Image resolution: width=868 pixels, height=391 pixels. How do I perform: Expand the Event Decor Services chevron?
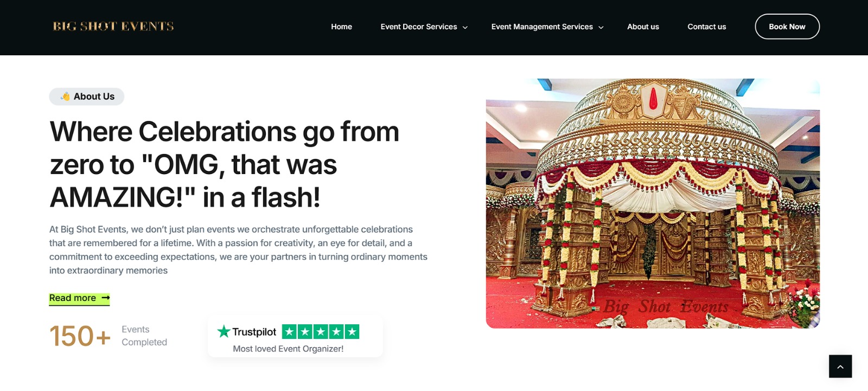click(465, 27)
